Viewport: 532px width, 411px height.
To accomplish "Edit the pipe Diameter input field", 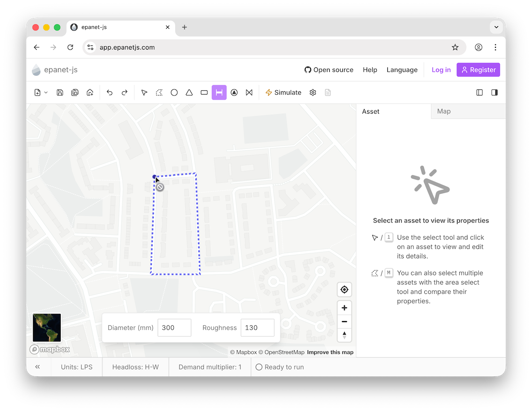I will 174,328.
